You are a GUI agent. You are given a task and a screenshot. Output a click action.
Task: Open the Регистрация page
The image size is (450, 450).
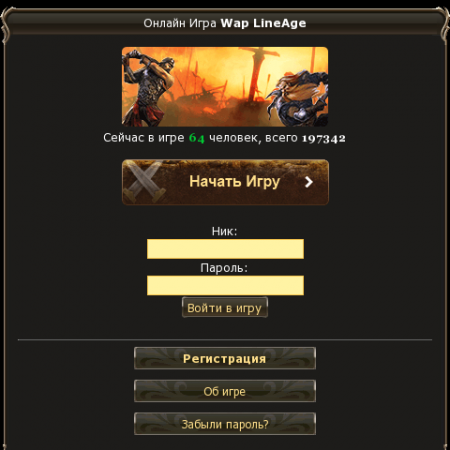coord(225,358)
